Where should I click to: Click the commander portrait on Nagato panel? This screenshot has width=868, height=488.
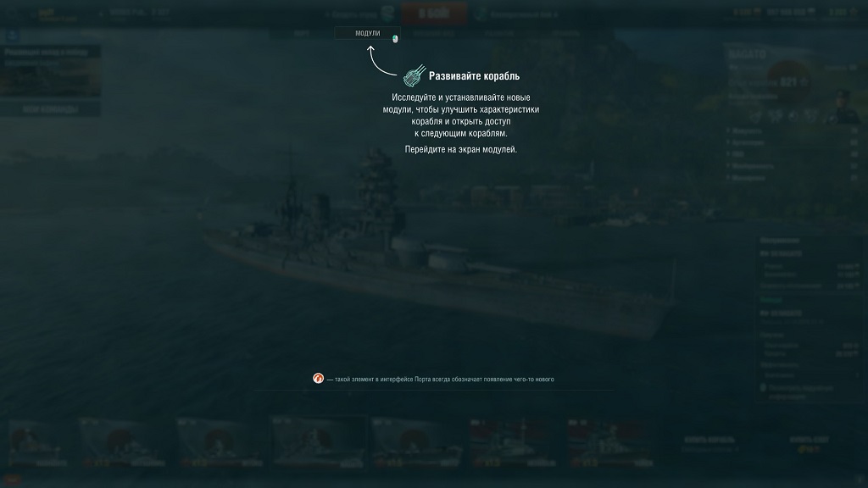point(843,108)
